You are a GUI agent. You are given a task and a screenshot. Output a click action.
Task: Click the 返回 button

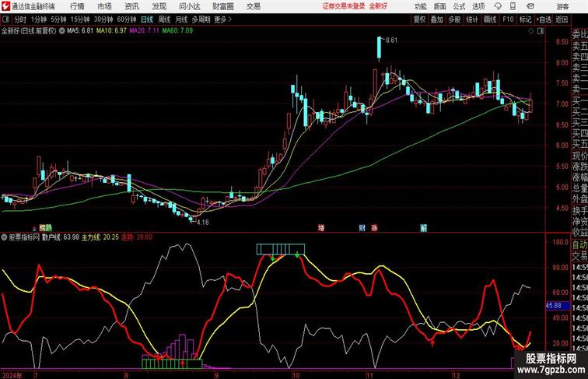[x=562, y=19]
